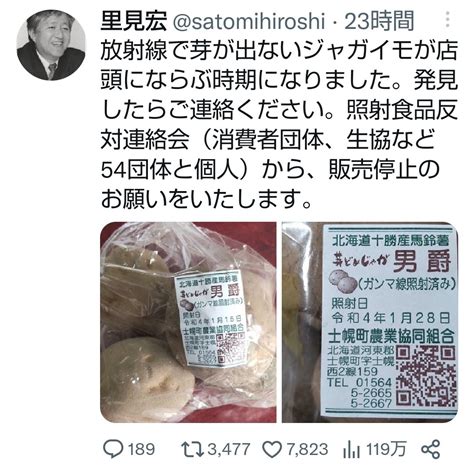This screenshot has width=474, height=469.
Task: Click the 23時間 timestamp
Action: [x=379, y=21]
